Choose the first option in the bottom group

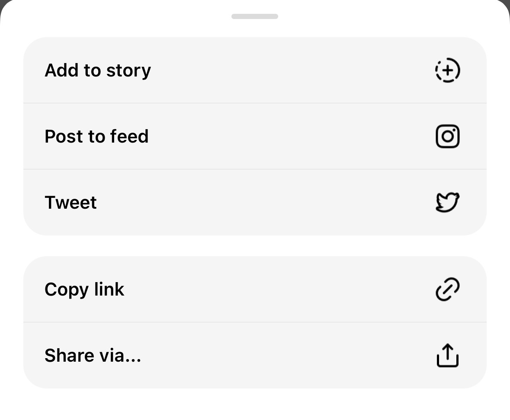point(255,290)
